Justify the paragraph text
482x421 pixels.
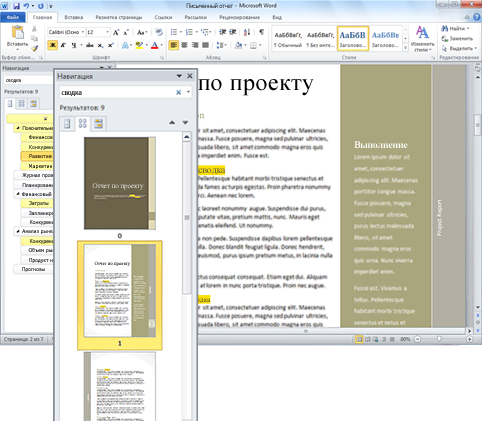click(206, 45)
